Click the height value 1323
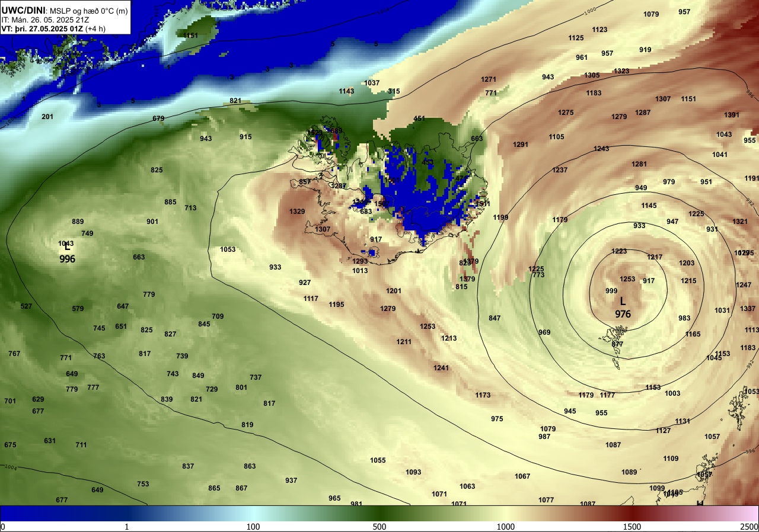This screenshot has height=532, width=759. [621, 71]
